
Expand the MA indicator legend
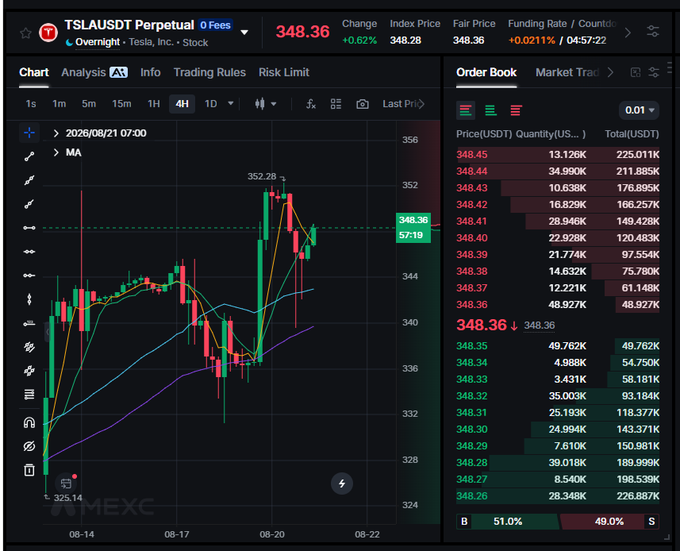pyautogui.click(x=56, y=153)
